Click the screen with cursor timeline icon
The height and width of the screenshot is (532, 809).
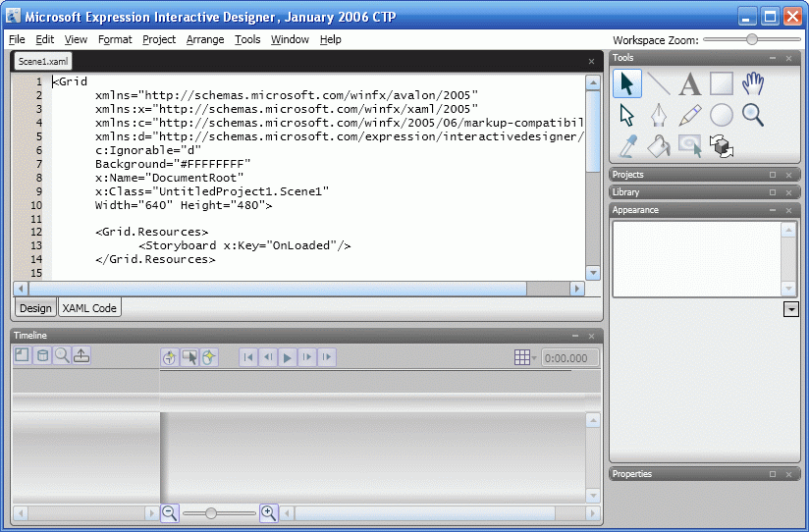pos(189,357)
